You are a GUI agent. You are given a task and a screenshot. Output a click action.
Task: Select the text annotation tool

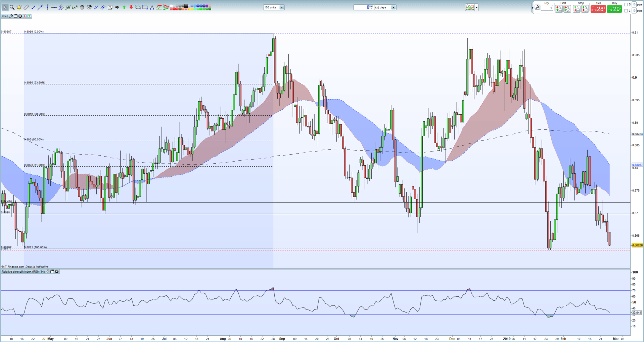pos(110,7)
